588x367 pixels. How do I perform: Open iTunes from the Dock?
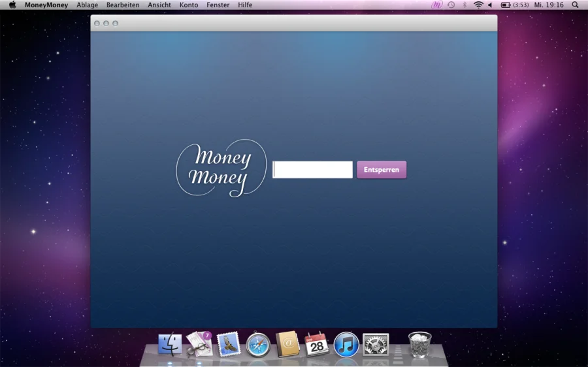pos(346,344)
